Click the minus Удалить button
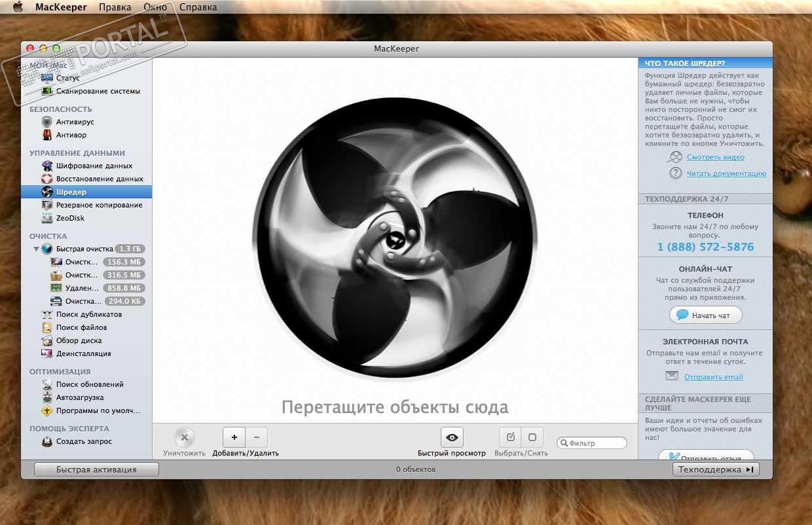812x525 pixels. [257, 437]
